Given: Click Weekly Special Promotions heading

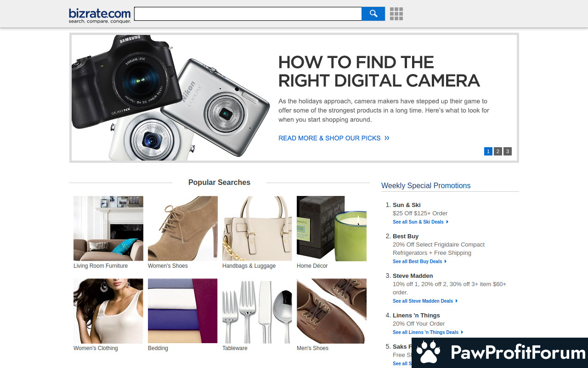Looking at the screenshot, I should click(x=426, y=186).
